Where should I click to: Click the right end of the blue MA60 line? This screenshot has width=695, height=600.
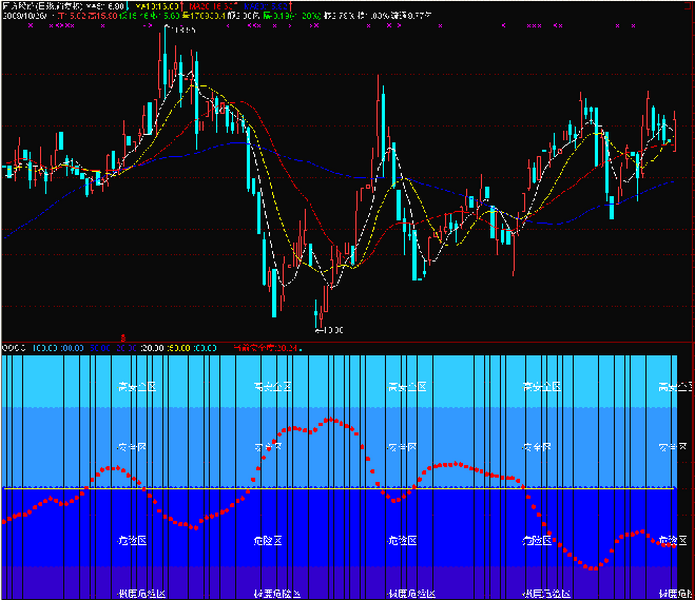667,182
